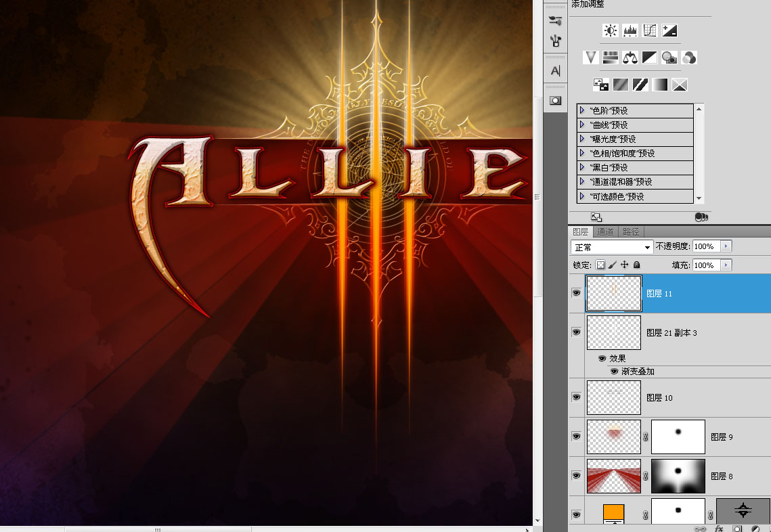This screenshot has height=532, width=771.
Task: Open the Masks panel icon
Action: click(556, 100)
